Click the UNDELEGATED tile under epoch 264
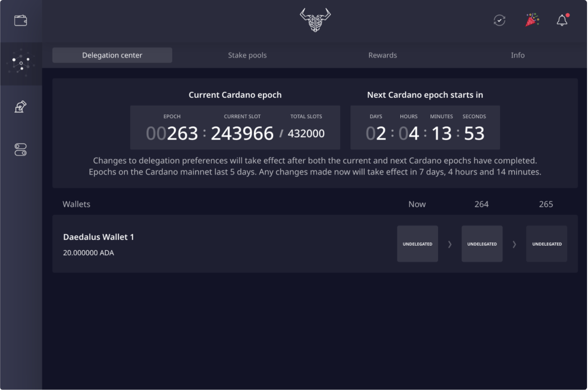Image resolution: width=588 pixels, height=390 pixels. (482, 244)
